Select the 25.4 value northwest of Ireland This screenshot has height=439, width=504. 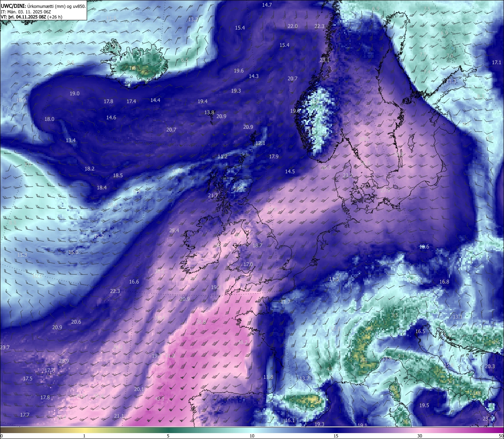(174, 231)
